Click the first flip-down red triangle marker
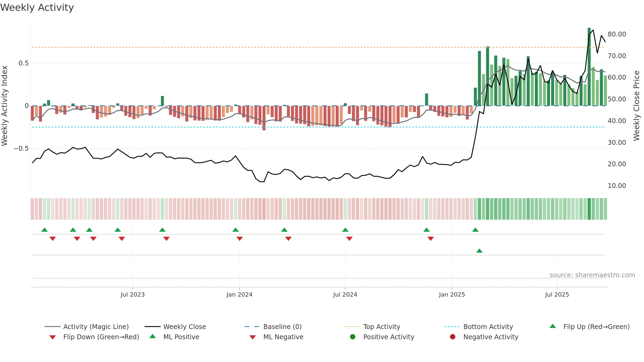 pyautogui.click(x=53, y=239)
